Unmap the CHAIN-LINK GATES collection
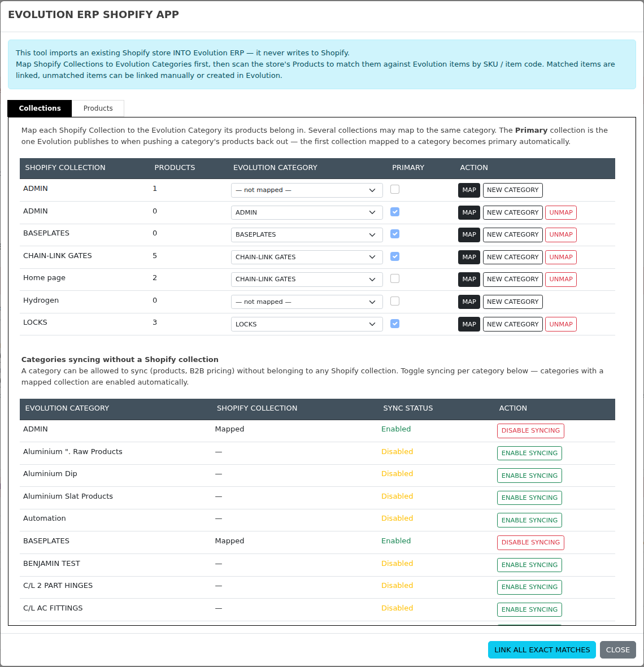The height and width of the screenshot is (667, 644). tap(560, 257)
